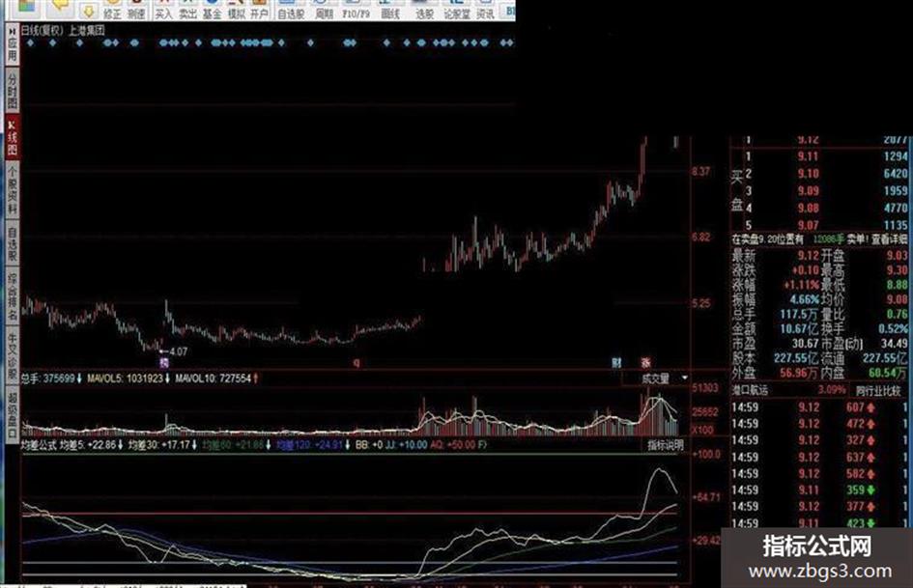Open the 论股堂 toolbar button
Screen dimensions: 913x588
(x=456, y=10)
